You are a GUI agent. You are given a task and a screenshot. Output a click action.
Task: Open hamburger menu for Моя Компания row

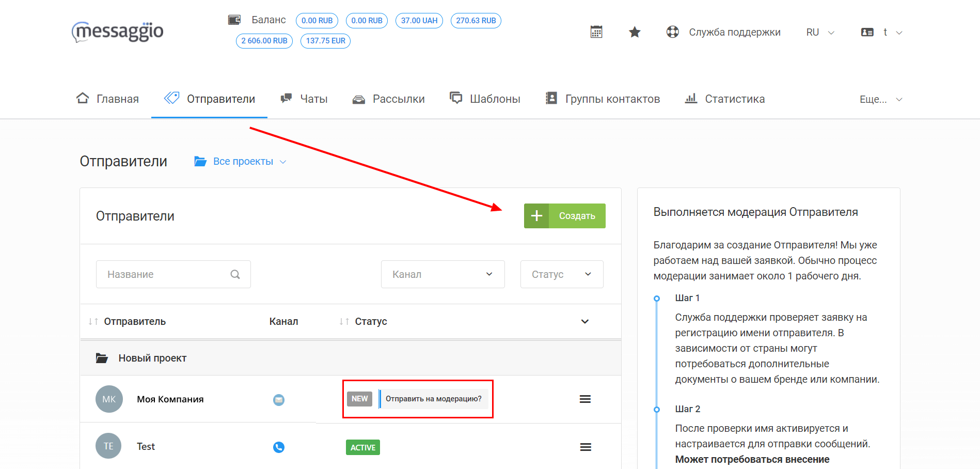point(585,399)
